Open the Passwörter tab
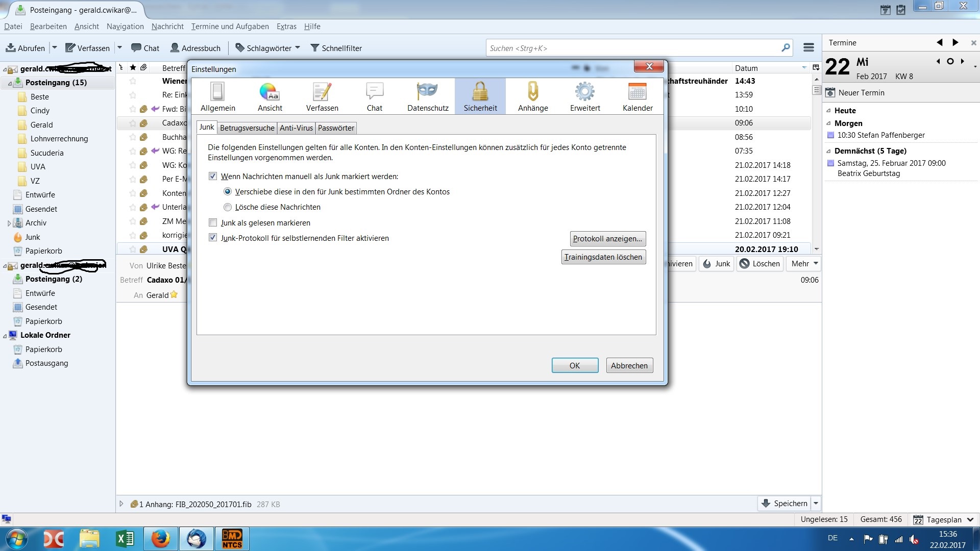The image size is (980, 551). click(x=336, y=128)
